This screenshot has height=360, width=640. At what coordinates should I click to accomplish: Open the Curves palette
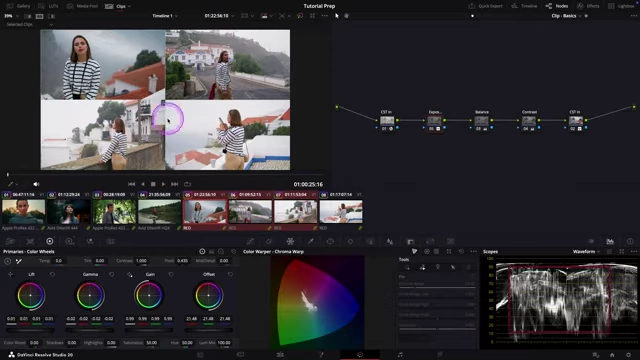pos(250,241)
